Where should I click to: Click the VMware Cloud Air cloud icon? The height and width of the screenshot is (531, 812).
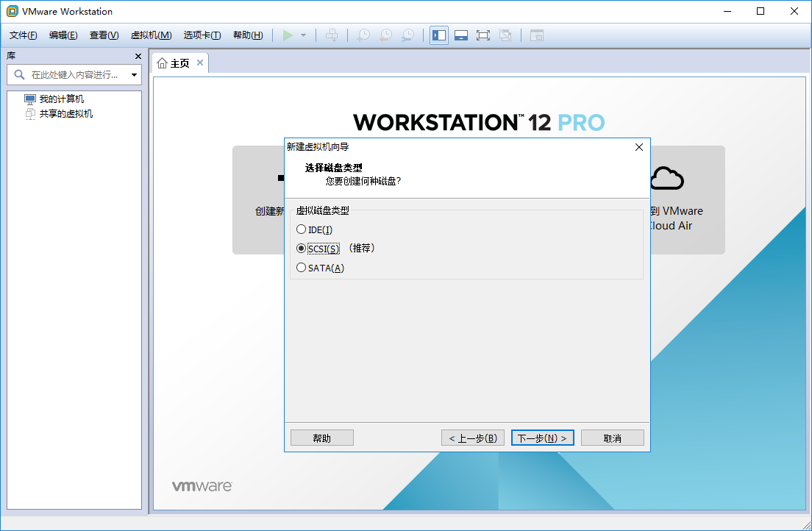click(x=667, y=178)
